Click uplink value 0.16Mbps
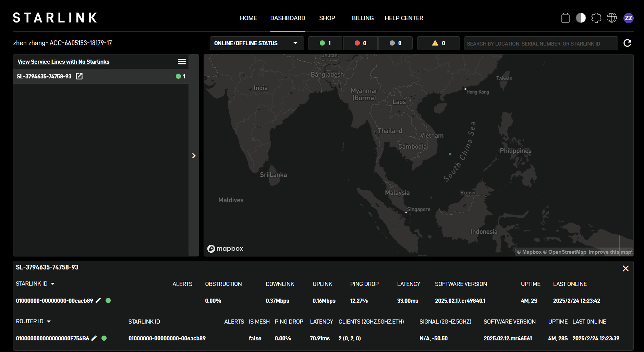644x352 pixels. (x=324, y=301)
